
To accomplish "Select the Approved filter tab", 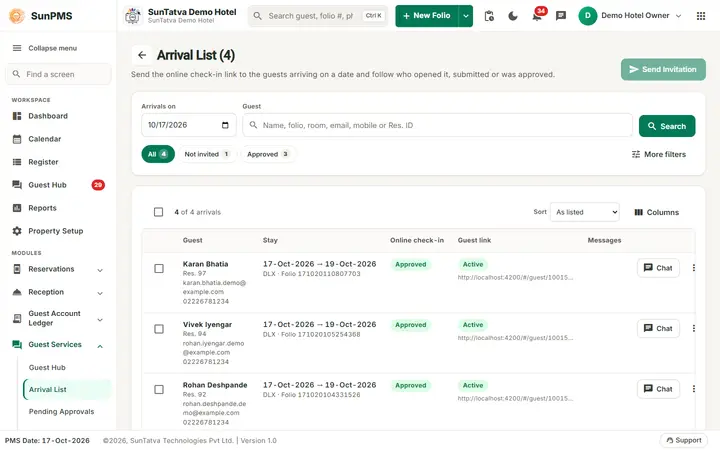I will pyautogui.click(x=268, y=154).
